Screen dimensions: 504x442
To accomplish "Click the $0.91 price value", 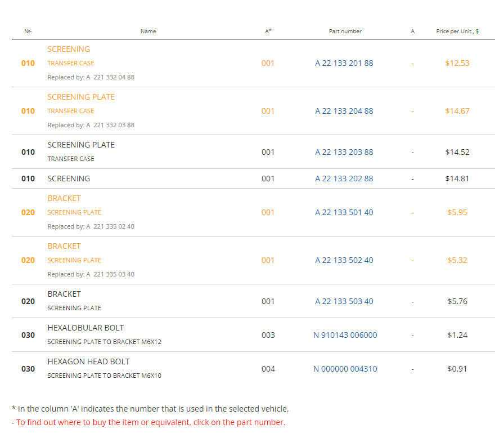I will [457, 369].
